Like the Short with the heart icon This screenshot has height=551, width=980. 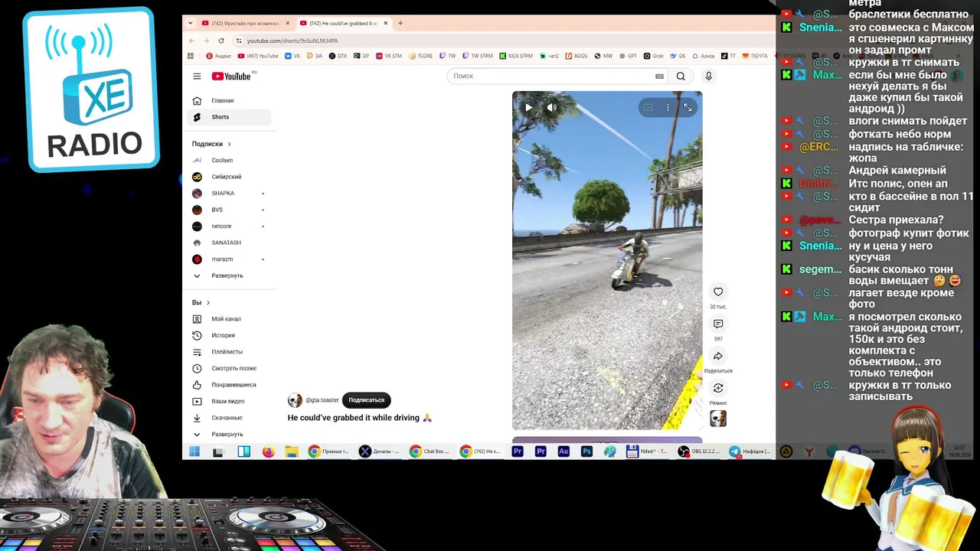tap(718, 292)
